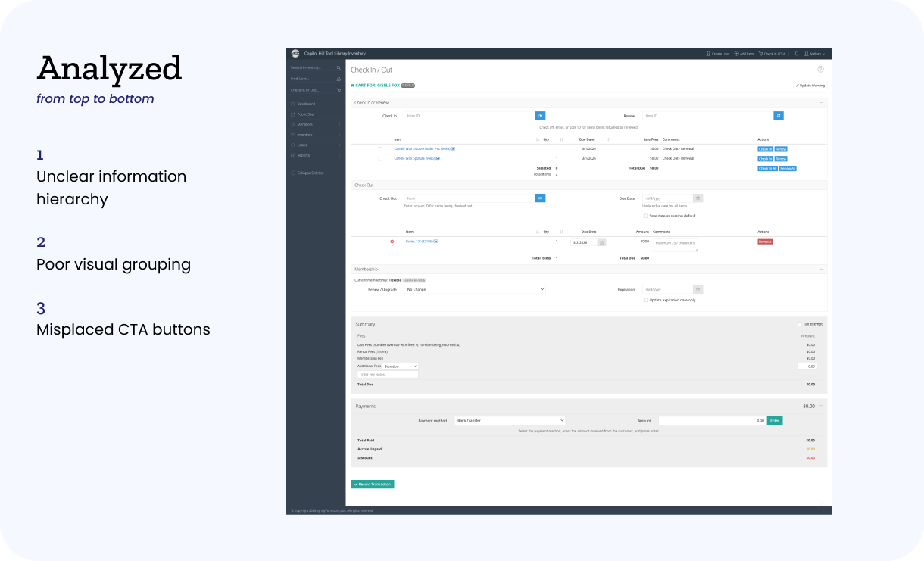Image resolution: width=924 pixels, height=561 pixels.
Task: Open the Roller 12" item link
Action: [419, 242]
